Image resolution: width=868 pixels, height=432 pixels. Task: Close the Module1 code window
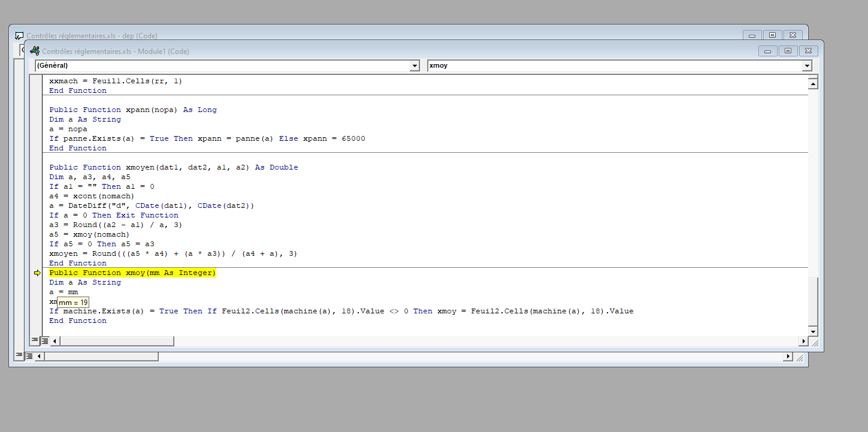(809, 51)
